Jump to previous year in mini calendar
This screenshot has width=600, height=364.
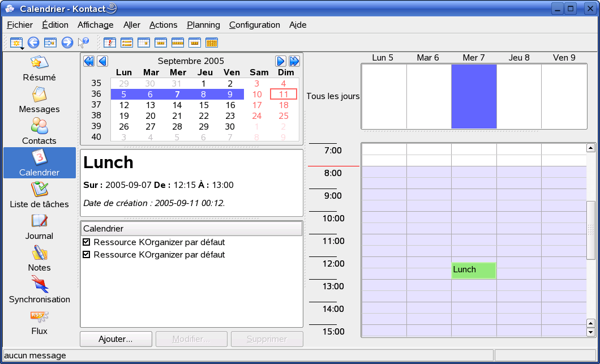click(x=89, y=61)
